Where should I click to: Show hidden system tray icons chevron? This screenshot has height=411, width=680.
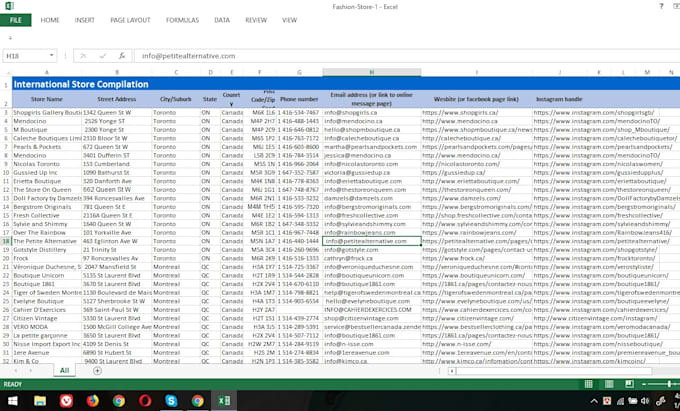(x=594, y=401)
